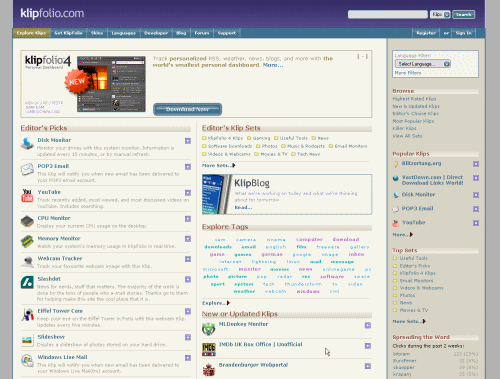Click purple add icon beside Popular Klips Disk Monitor
The height and width of the screenshot is (379, 500).
[x=476, y=195]
